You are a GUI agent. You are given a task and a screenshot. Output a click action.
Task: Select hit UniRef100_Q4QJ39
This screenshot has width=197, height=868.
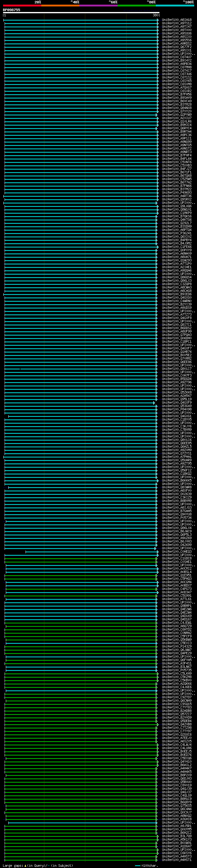coord(176,788)
